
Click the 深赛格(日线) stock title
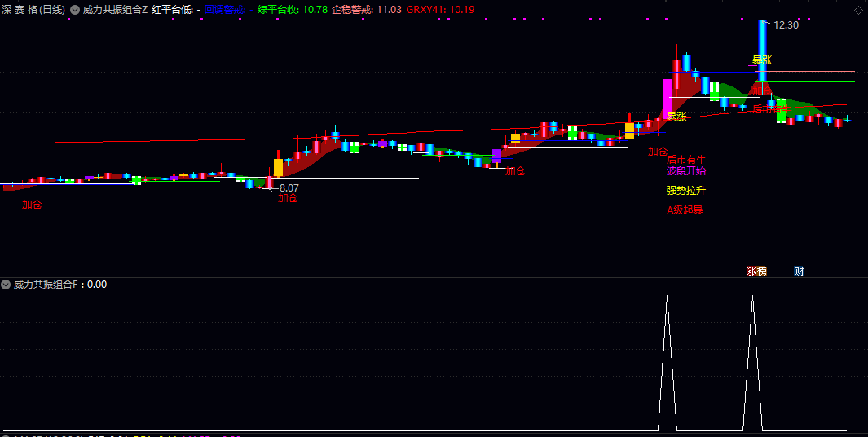pos(33,10)
